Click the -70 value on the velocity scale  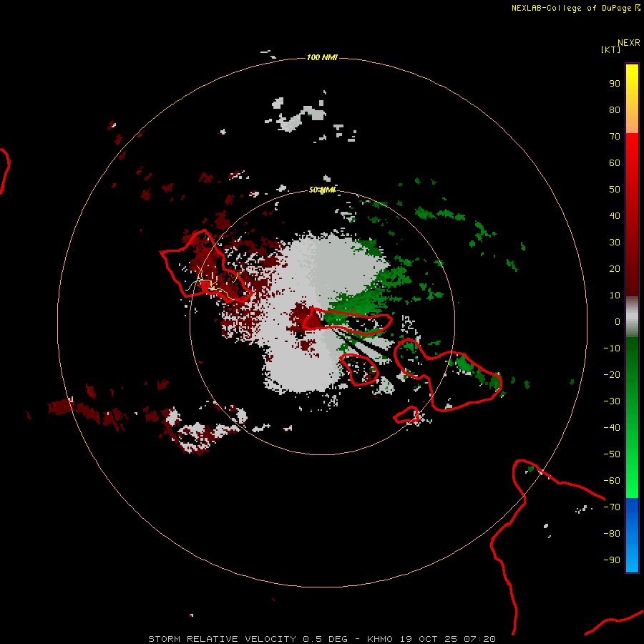tap(612, 507)
